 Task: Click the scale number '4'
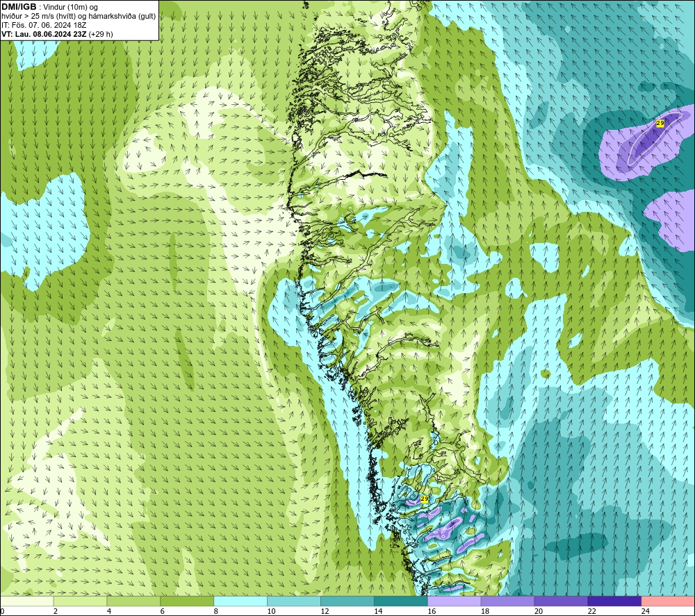tap(109, 611)
